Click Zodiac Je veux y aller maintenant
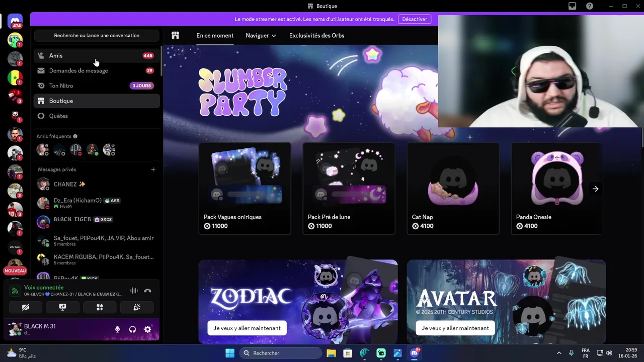This screenshot has width=644, height=362. pyautogui.click(x=247, y=328)
